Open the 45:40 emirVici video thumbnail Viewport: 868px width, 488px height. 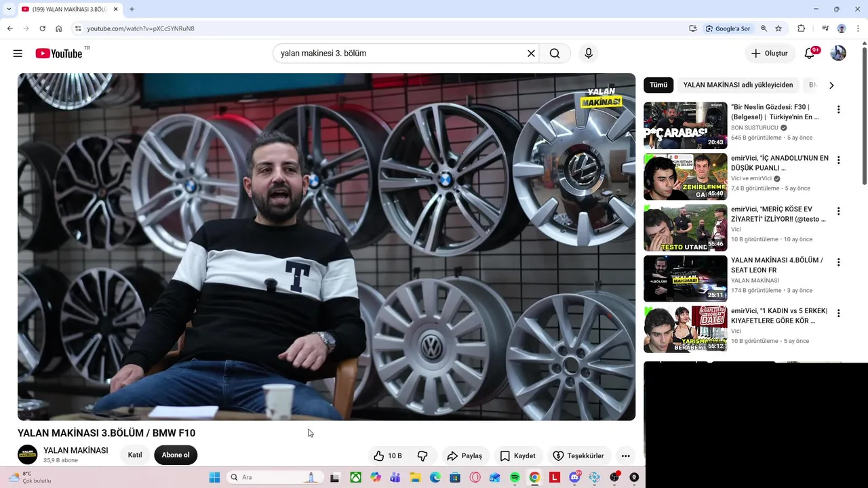685,176
